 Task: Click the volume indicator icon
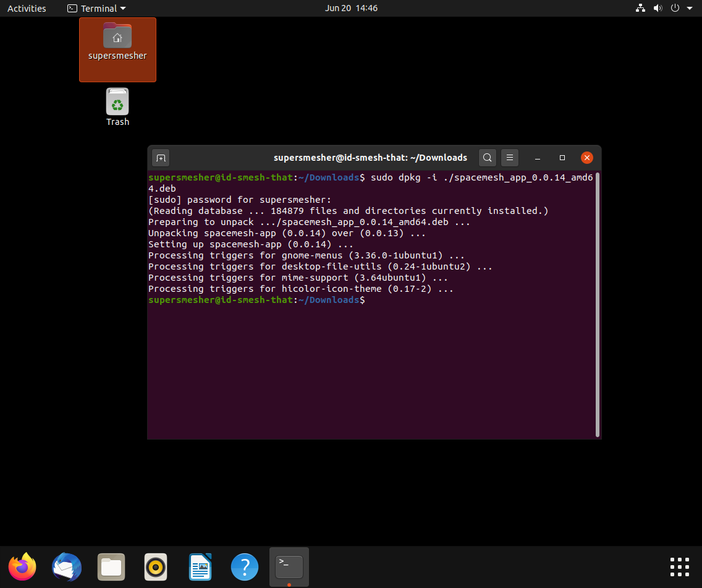point(658,8)
